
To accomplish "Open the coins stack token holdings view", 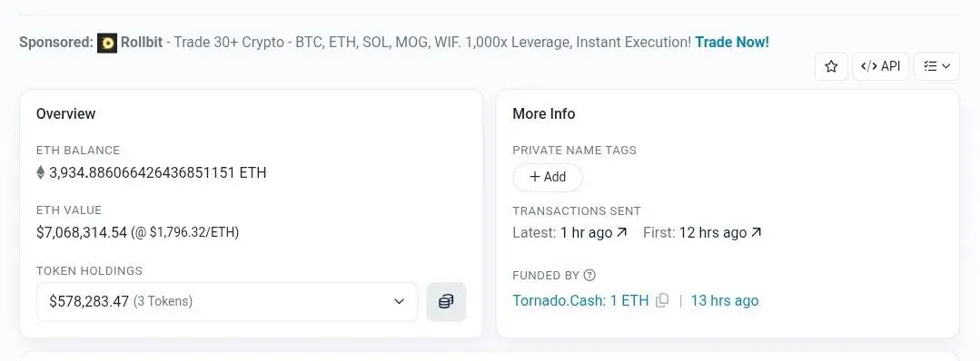I will click(x=446, y=302).
